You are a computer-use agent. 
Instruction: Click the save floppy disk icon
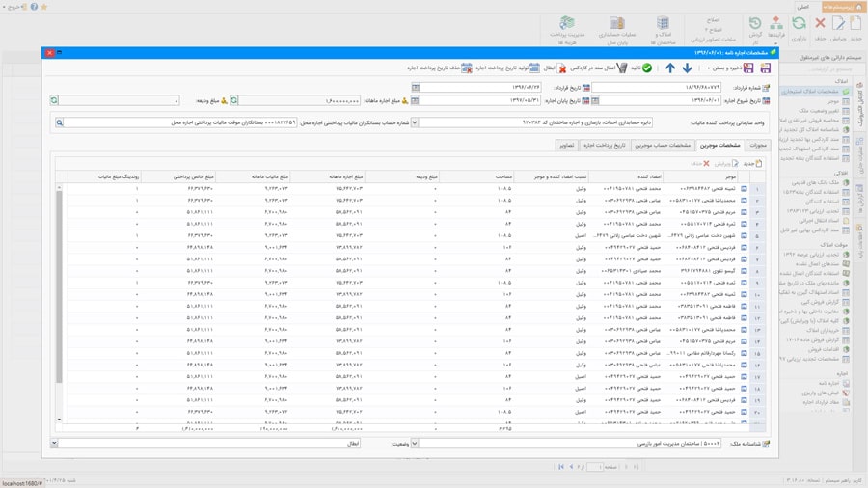click(765, 68)
